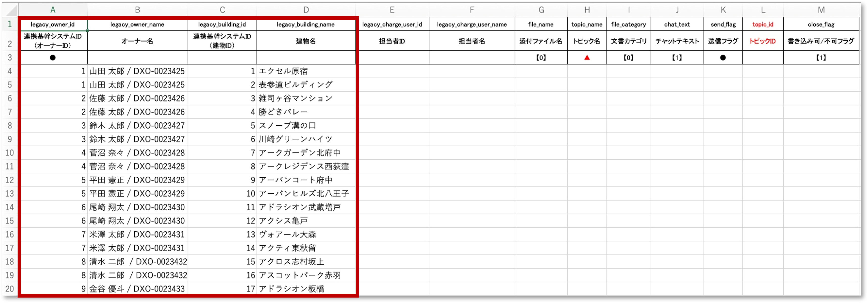The image size is (868, 303).
Task: Click the 【1】 cell under chat_text
Action: pyautogui.click(x=677, y=57)
